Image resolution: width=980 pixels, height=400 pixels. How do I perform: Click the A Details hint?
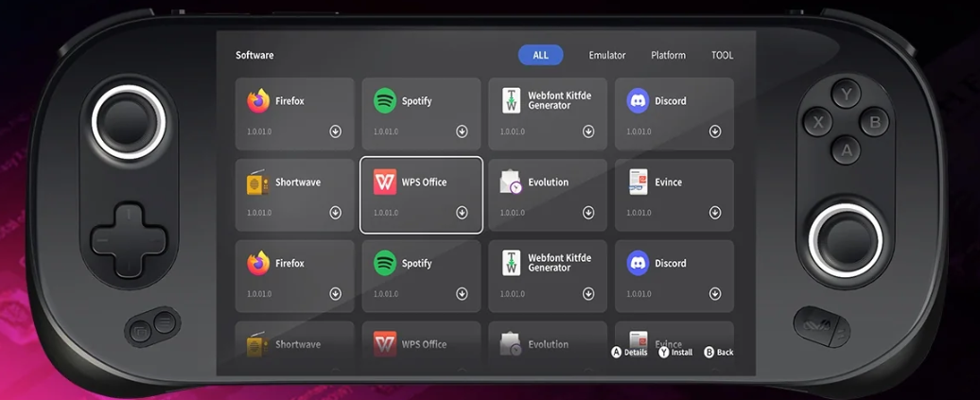pyautogui.click(x=629, y=353)
